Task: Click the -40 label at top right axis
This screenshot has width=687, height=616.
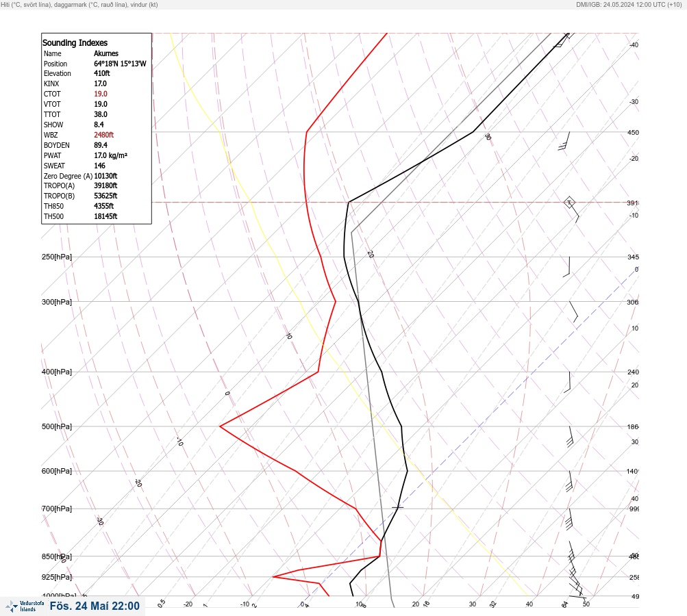Action: pyautogui.click(x=634, y=44)
